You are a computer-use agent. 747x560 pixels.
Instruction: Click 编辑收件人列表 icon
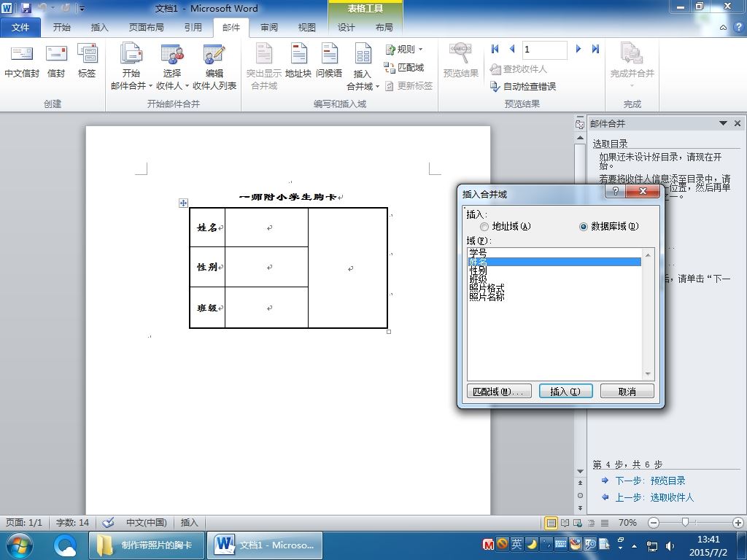(214, 55)
